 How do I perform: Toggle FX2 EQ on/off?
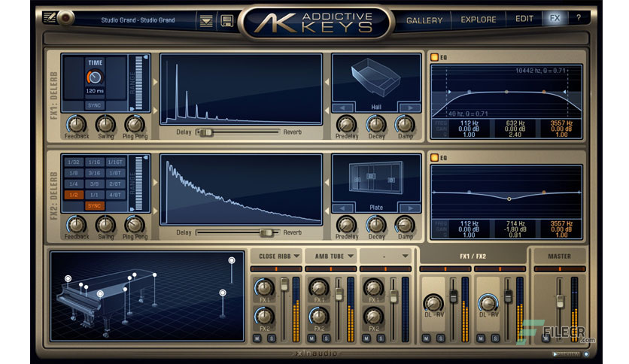[x=434, y=157]
